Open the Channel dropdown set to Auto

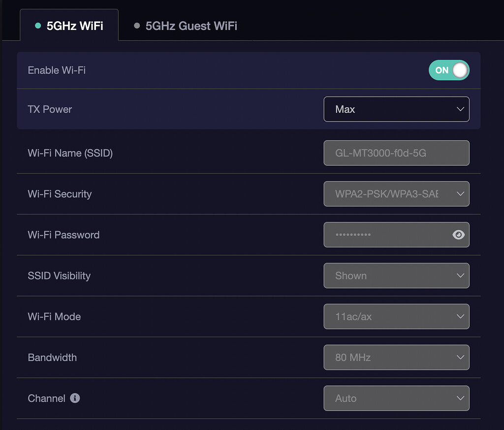pos(396,398)
